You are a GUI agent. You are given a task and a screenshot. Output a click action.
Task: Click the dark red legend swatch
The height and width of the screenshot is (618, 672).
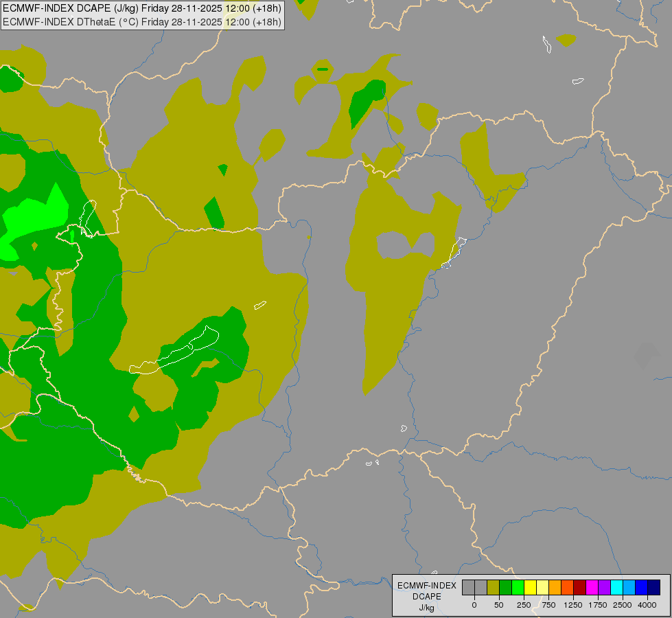[579, 587]
